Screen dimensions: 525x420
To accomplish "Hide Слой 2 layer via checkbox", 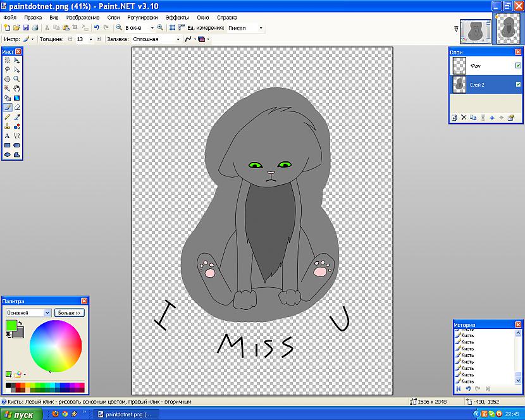I will 518,85.
